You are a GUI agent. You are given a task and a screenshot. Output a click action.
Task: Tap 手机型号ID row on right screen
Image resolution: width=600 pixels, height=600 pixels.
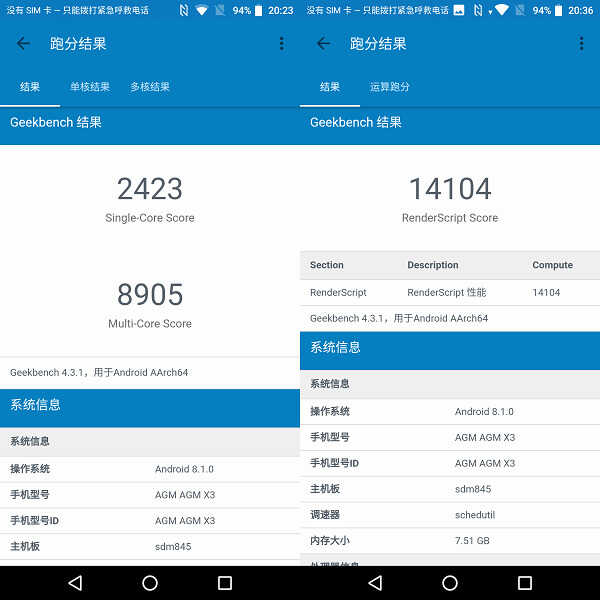coord(450,463)
